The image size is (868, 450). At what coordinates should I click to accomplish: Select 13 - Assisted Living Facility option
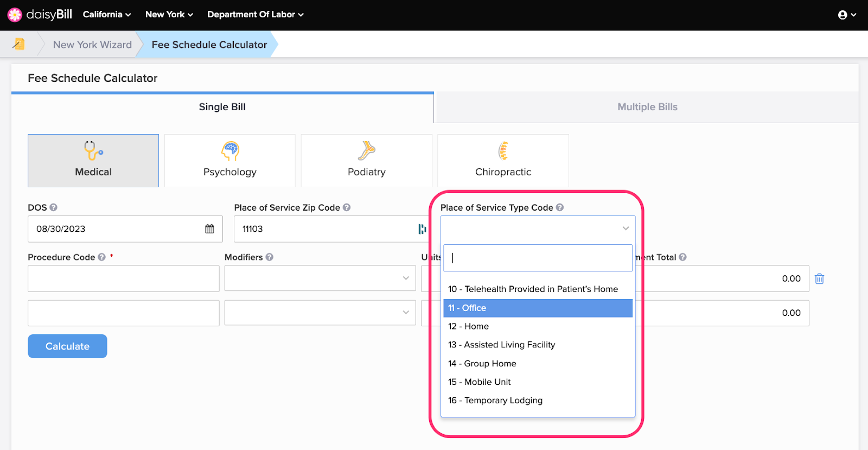click(538, 345)
